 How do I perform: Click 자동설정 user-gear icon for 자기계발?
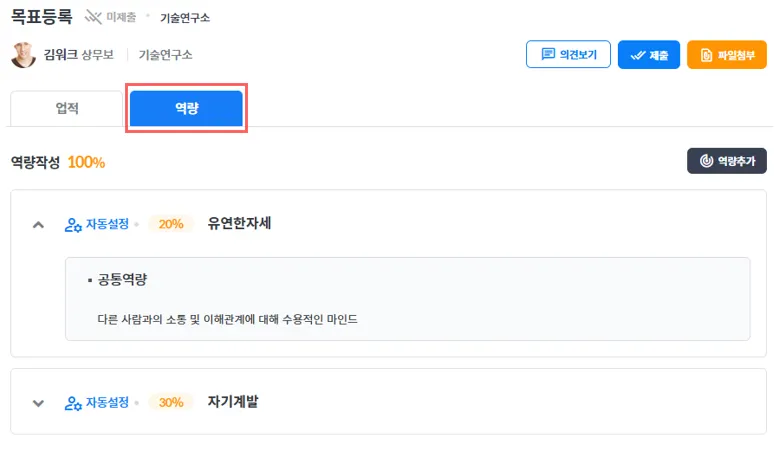point(73,402)
